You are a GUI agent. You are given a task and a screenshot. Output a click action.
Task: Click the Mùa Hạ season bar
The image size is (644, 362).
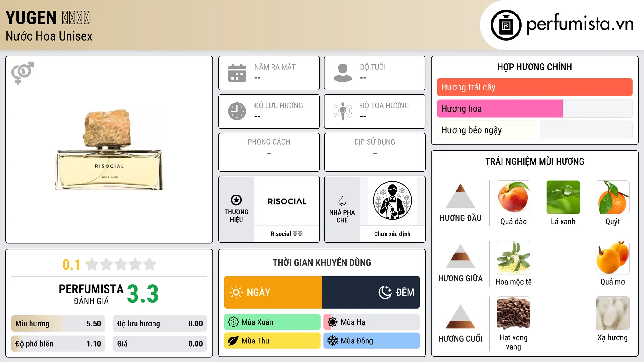372,322
